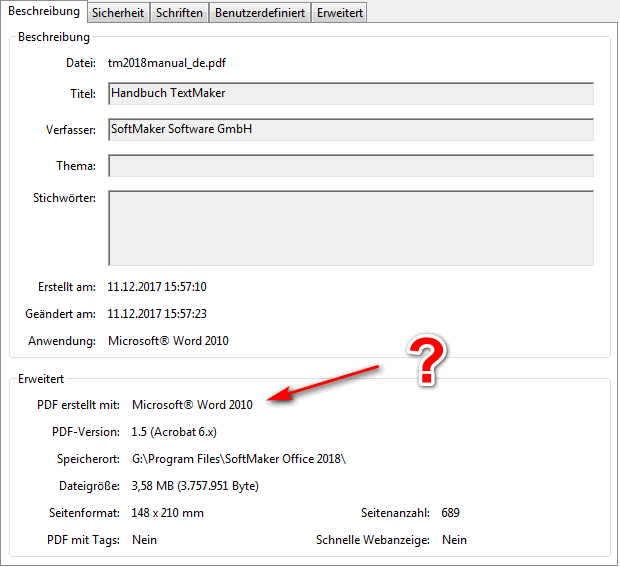Click the Erstellt am: label
The image size is (620, 567).
[67, 287]
